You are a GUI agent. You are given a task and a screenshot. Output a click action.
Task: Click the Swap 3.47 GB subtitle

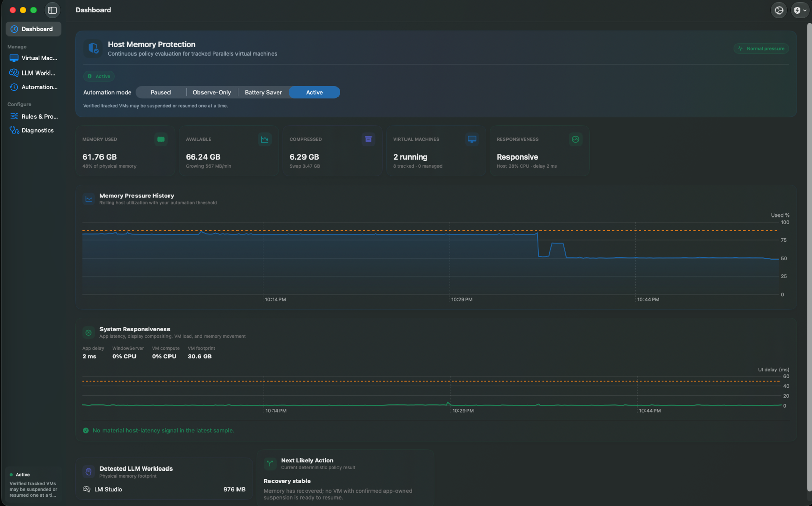point(305,166)
